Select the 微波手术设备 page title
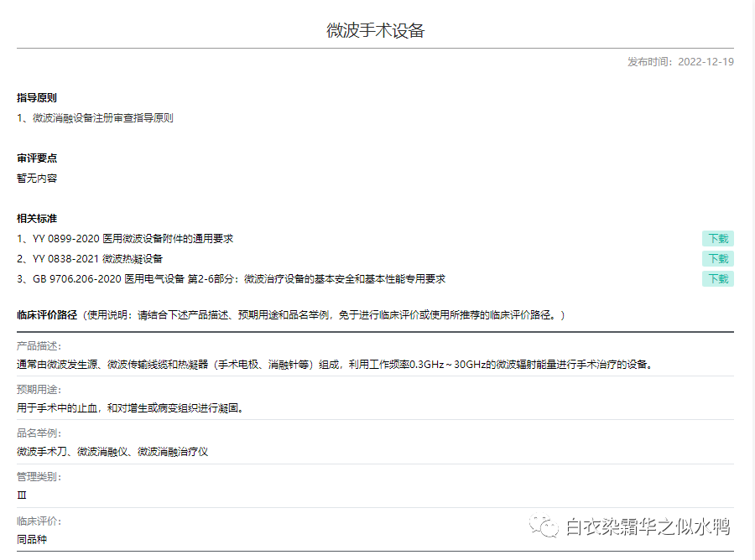 point(376,30)
